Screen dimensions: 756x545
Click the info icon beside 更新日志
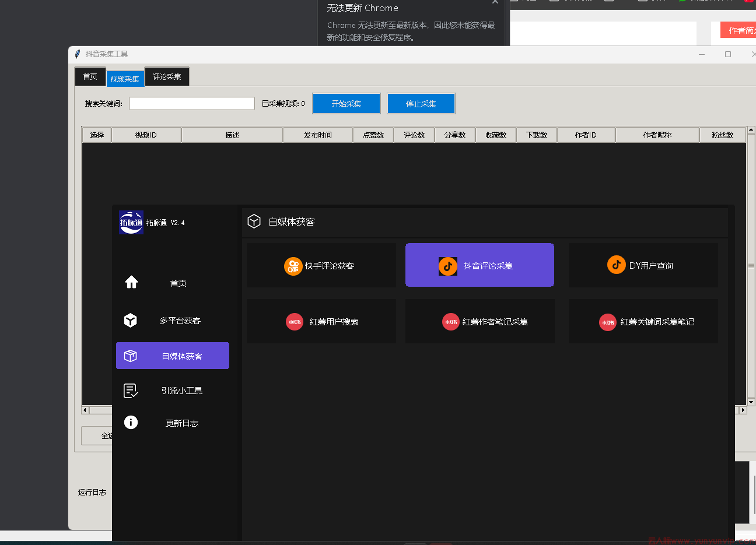point(131,422)
